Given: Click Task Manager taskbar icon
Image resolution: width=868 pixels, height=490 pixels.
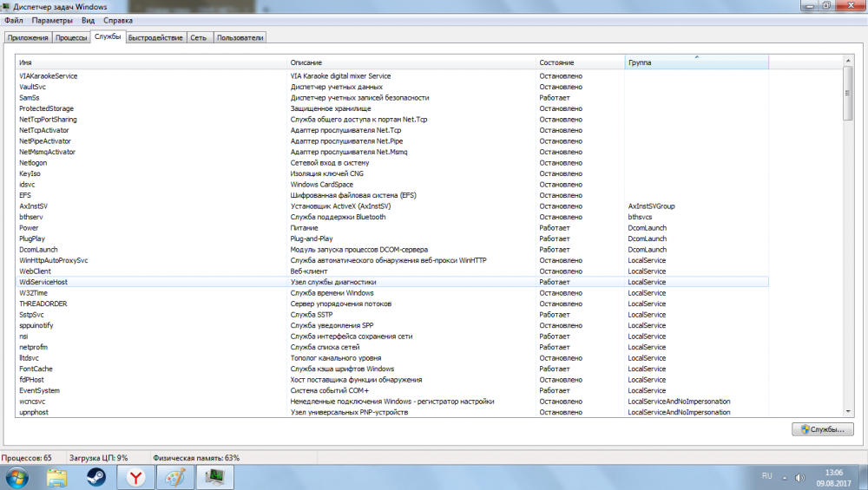Looking at the screenshot, I should 214,477.
